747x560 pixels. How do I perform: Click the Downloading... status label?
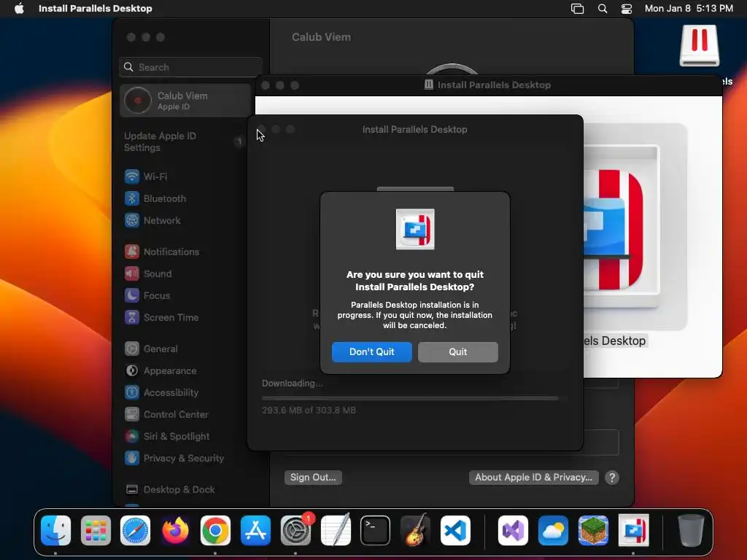pos(292,384)
